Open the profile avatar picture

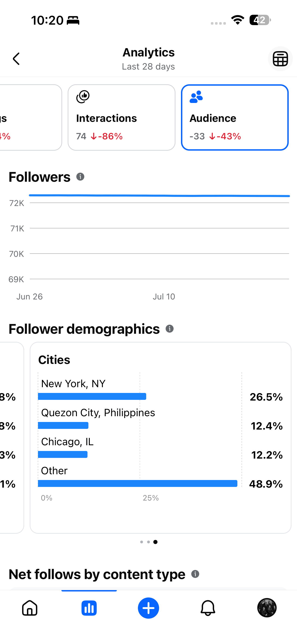click(267, 608)
